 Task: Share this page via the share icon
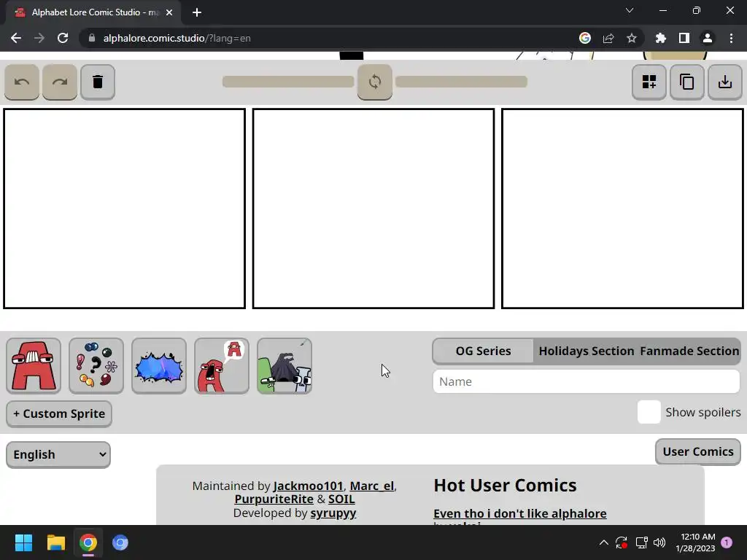tap(608, 38)
